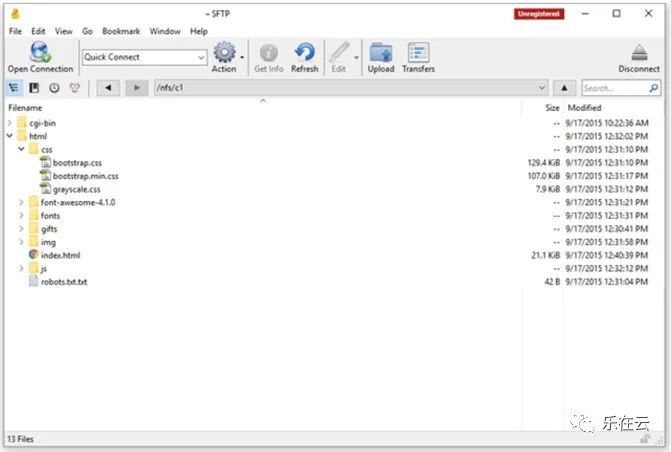The width and height of the screenshot is (671, 452).
Task: Open the View menu
Action: pos(63,31)
